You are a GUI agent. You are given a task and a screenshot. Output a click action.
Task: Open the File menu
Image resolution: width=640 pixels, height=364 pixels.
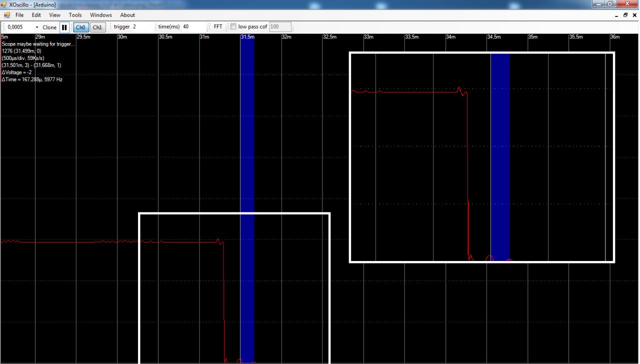[19, 15]
